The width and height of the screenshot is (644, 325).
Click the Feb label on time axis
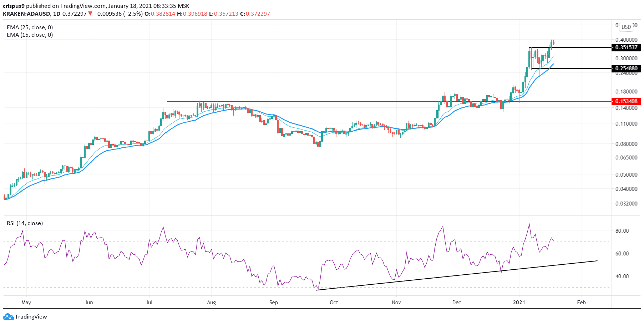pyautogui.click(x=581, y=302)
